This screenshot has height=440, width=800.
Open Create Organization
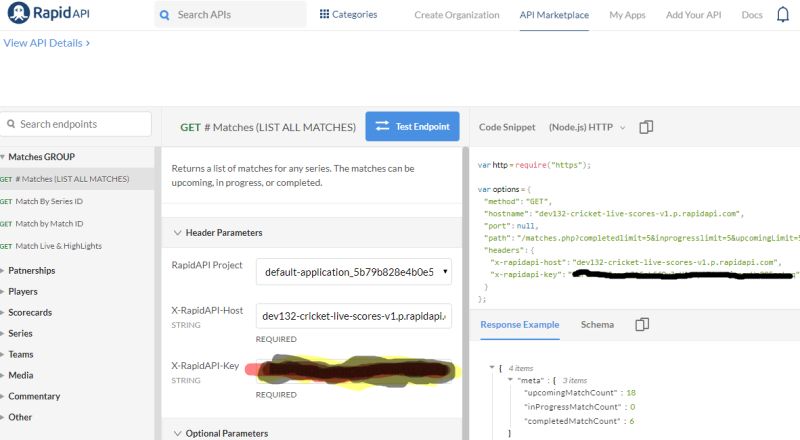(457, 15)
